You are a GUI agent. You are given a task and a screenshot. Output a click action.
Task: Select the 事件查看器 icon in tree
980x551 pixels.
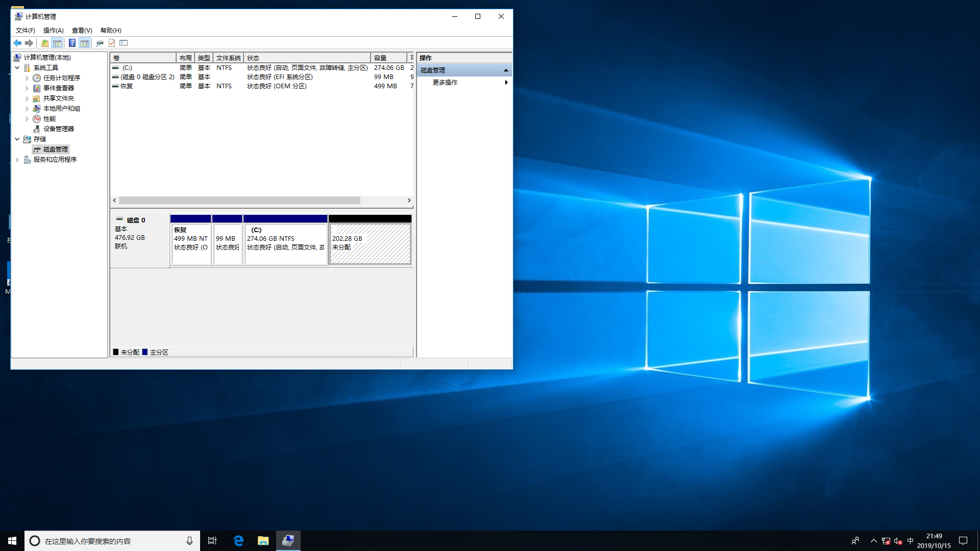[x=37, y=88]
